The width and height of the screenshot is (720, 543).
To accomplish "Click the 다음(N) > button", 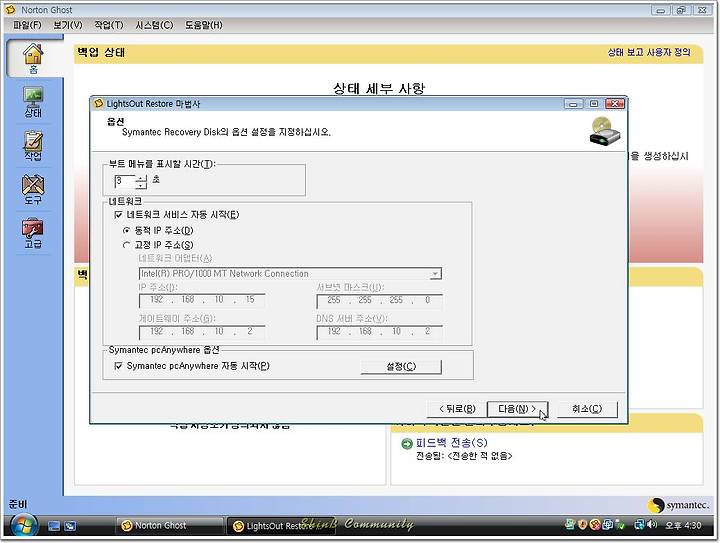I will coord(517,409).
